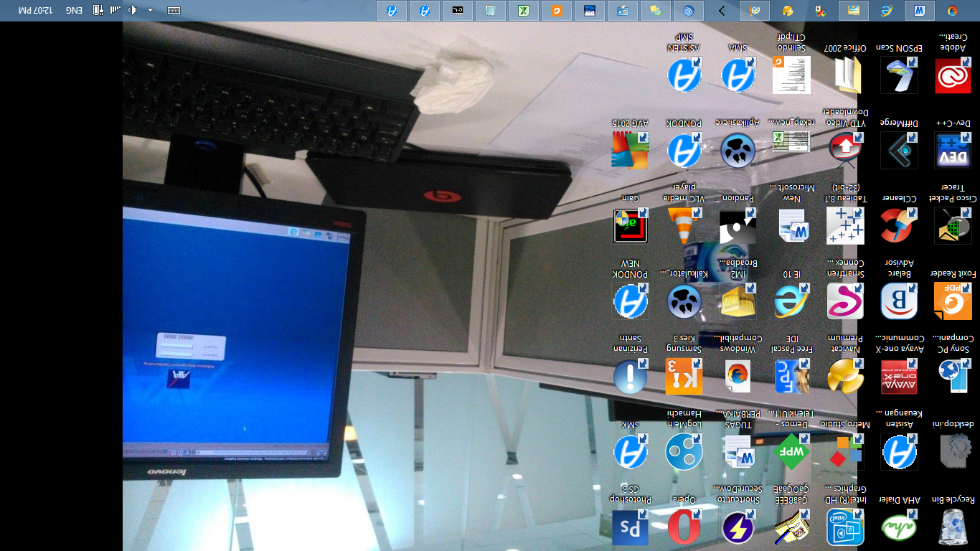Open the DiffMerge desktop icon
The height and width of the screenshot is (551, 980).
pyautogui.click(x=899, y=150)
